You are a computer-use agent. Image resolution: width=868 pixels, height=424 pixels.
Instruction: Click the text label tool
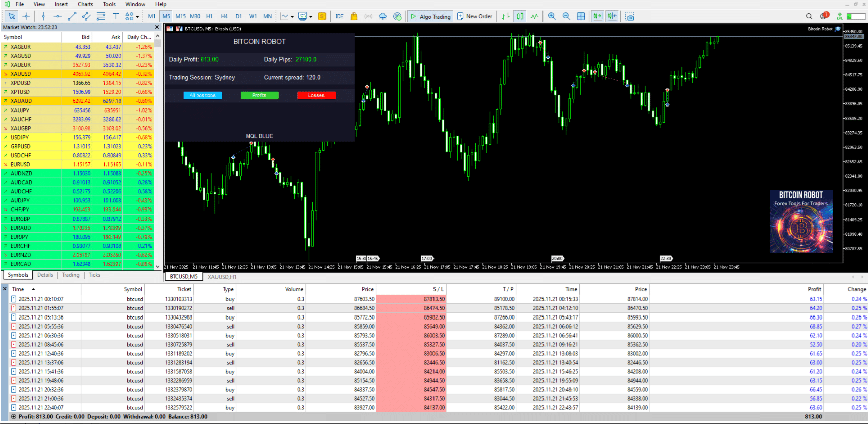[x=115, y=16]
